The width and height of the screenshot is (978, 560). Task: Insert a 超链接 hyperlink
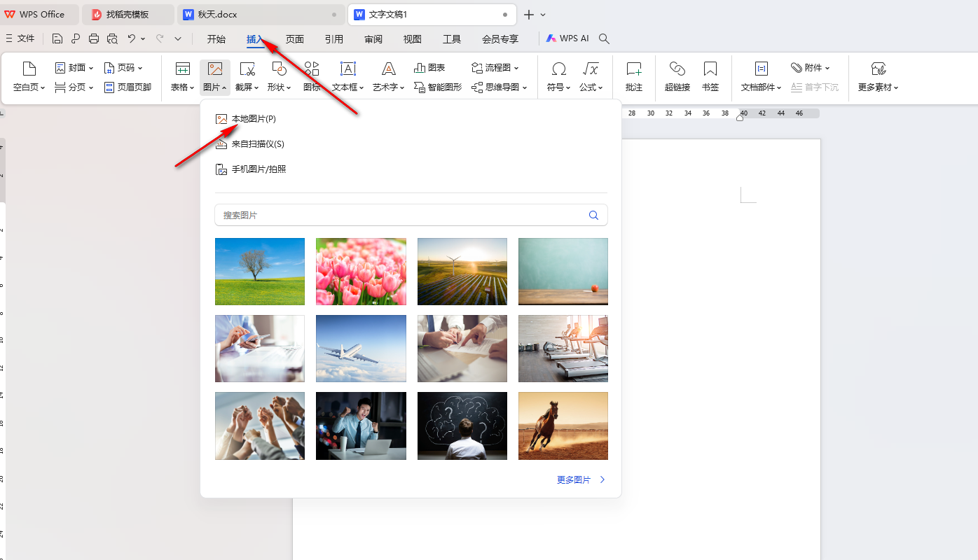(x=677, y=76)
